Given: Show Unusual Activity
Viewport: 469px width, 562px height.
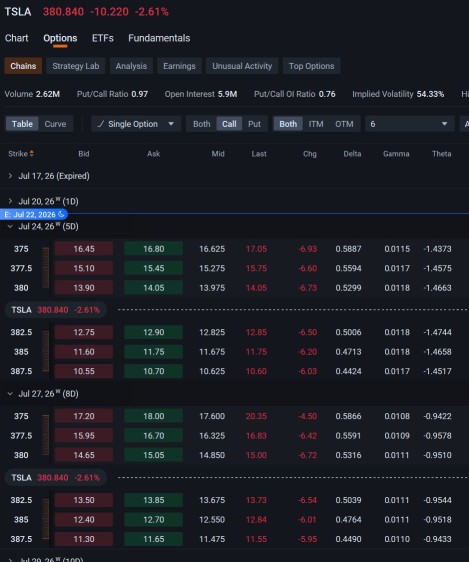Looking at the screenshot, I should coord(242,66).
